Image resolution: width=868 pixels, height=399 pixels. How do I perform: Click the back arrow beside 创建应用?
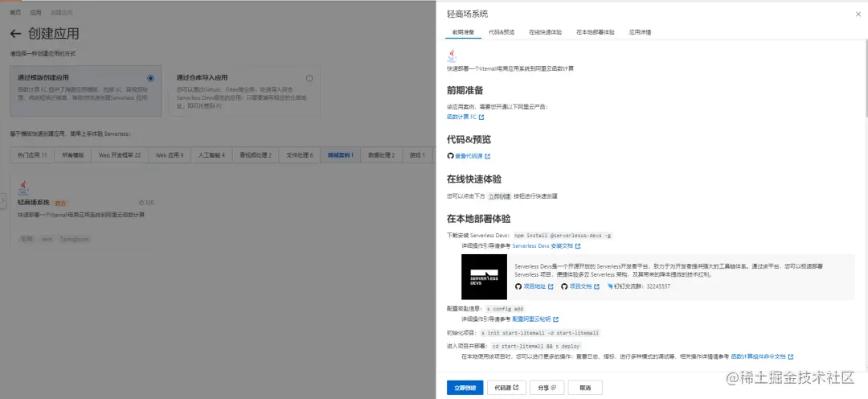pyautogui.click(x=15, y=34)
